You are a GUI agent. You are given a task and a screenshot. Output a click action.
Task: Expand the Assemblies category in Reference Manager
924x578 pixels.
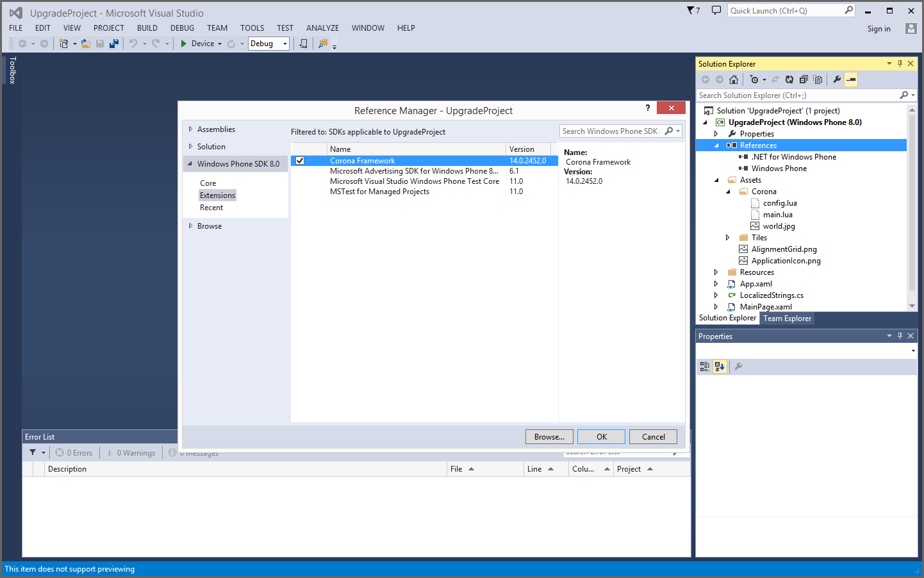tap(190, 129)
